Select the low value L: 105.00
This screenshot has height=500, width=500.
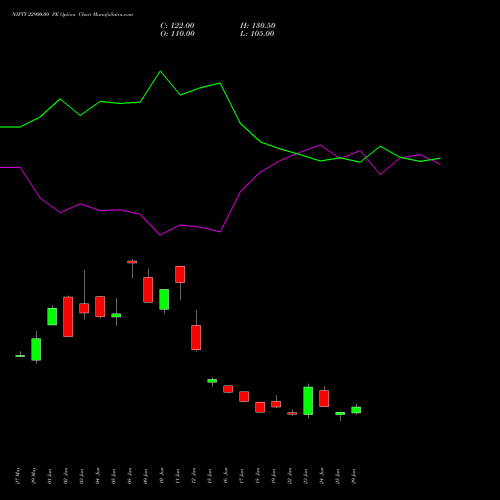point(257,34)
